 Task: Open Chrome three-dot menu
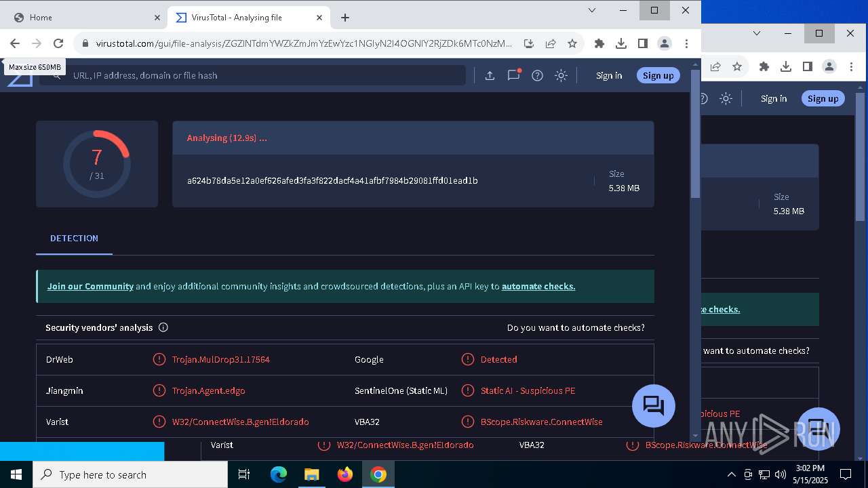[x=686, y=43]
